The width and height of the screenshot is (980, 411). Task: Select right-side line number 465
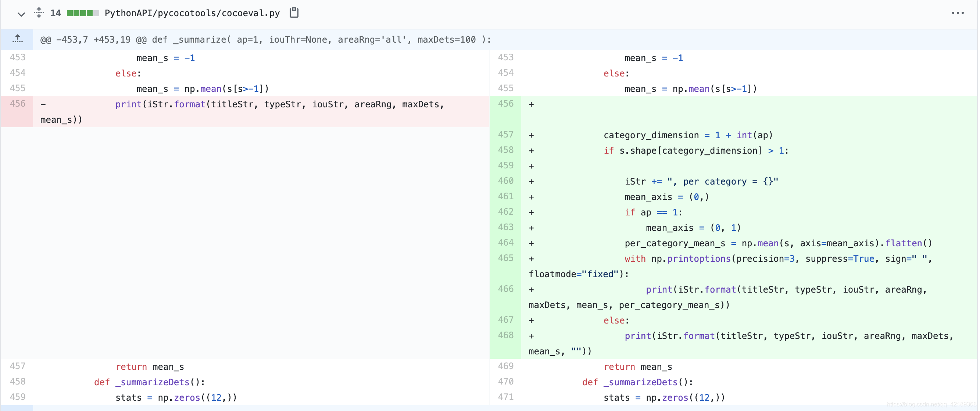[505, 258]
